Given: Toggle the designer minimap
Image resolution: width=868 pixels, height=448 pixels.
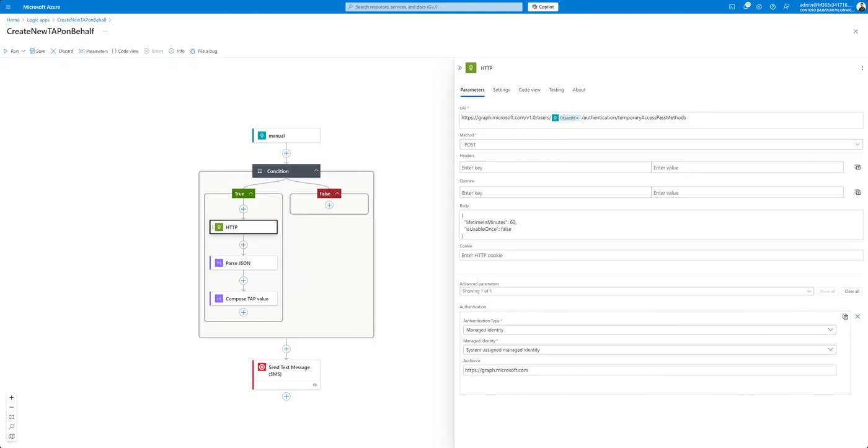Looking at the screenshot, I should tap(11, 437).
